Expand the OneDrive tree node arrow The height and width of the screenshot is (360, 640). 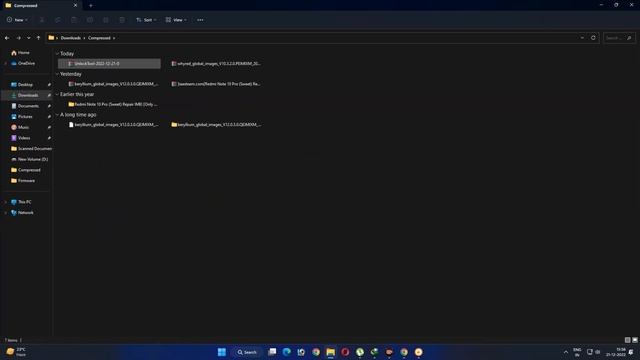coord(6,63)
